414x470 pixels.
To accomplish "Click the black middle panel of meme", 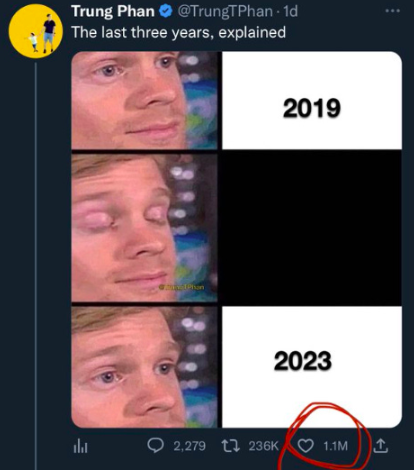I will (312, 228).
